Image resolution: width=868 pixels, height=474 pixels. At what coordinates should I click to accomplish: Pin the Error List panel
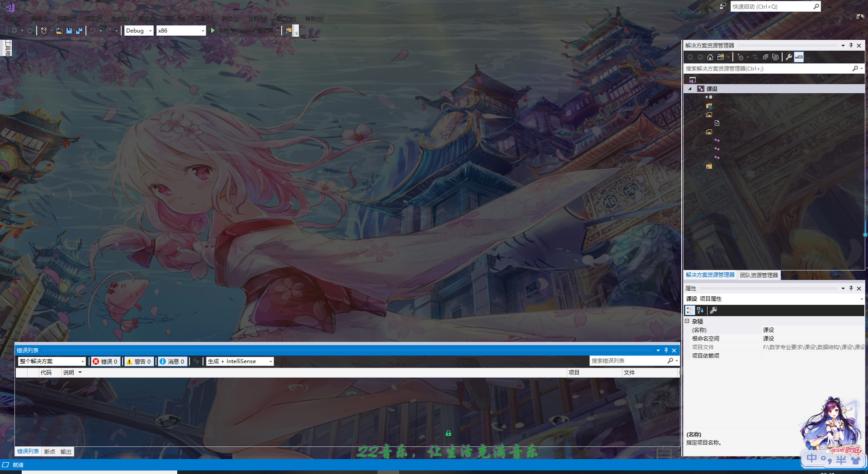pyautogui.click(x=666, y=350)
